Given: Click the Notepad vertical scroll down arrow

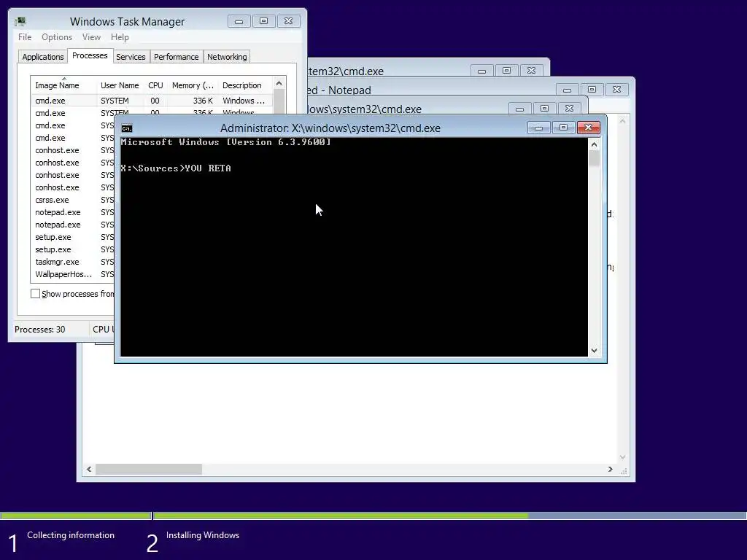Looking at the screenshot, I should pos(622,457).
